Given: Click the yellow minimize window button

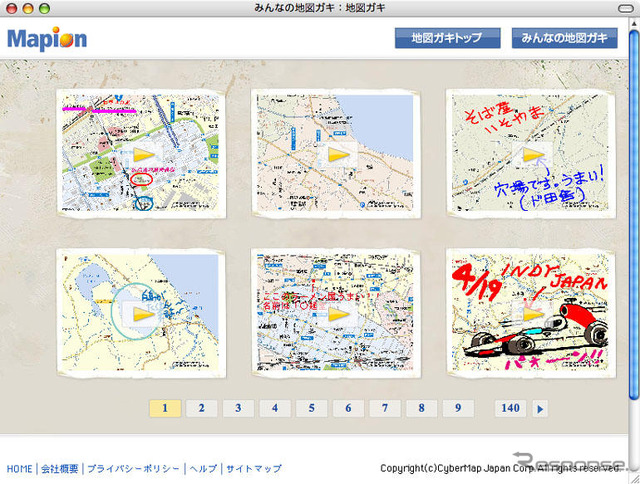Looking at the screenshot, I should tap(28, 8).
